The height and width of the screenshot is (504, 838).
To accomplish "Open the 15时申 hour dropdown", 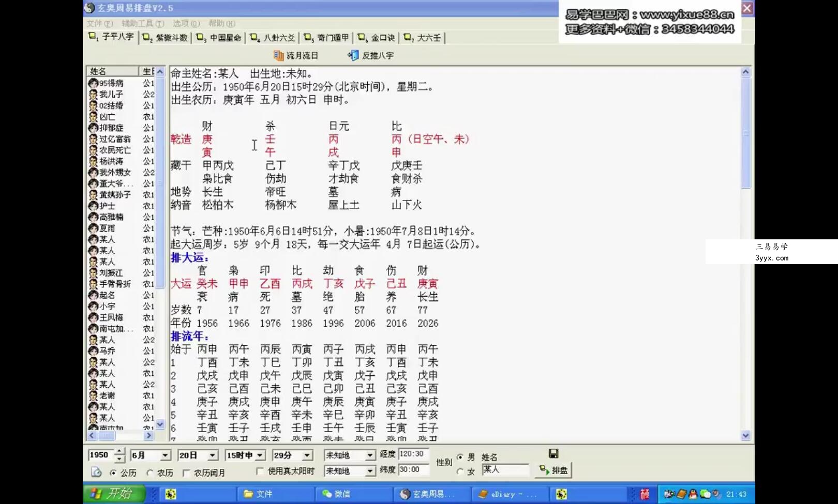I will tap(260, 455).
